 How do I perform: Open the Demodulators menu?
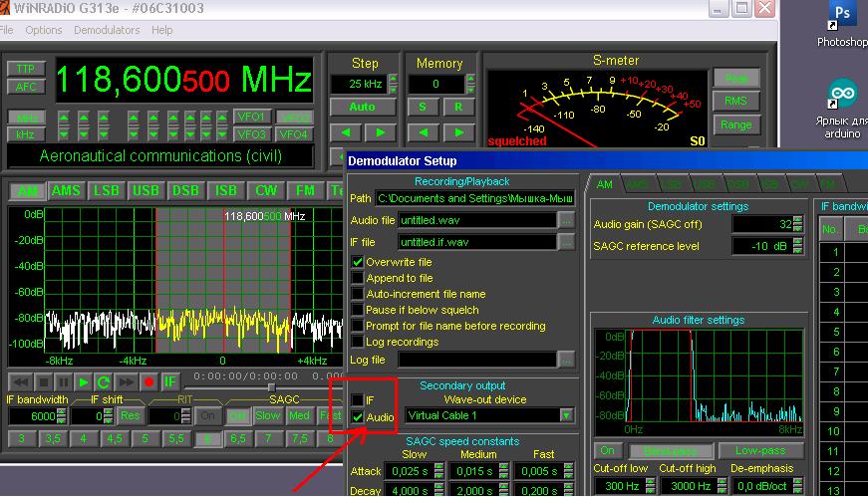click(107, 30)
